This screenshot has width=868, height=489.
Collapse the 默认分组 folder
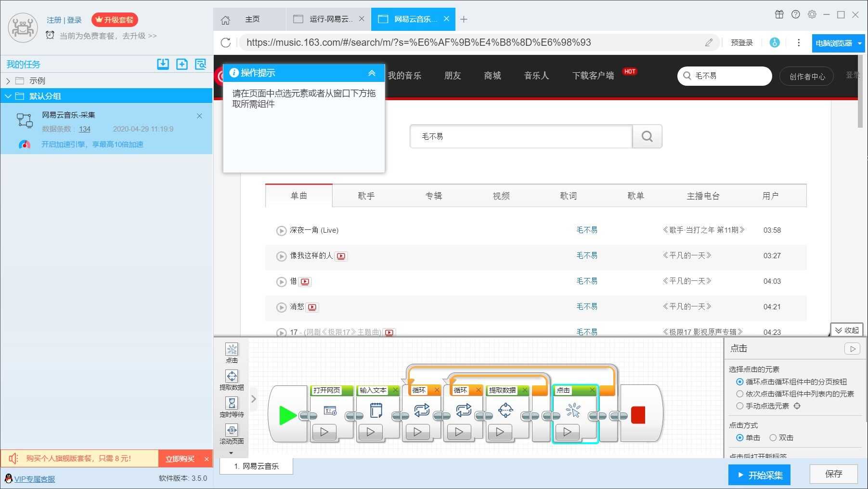point(8,96)
